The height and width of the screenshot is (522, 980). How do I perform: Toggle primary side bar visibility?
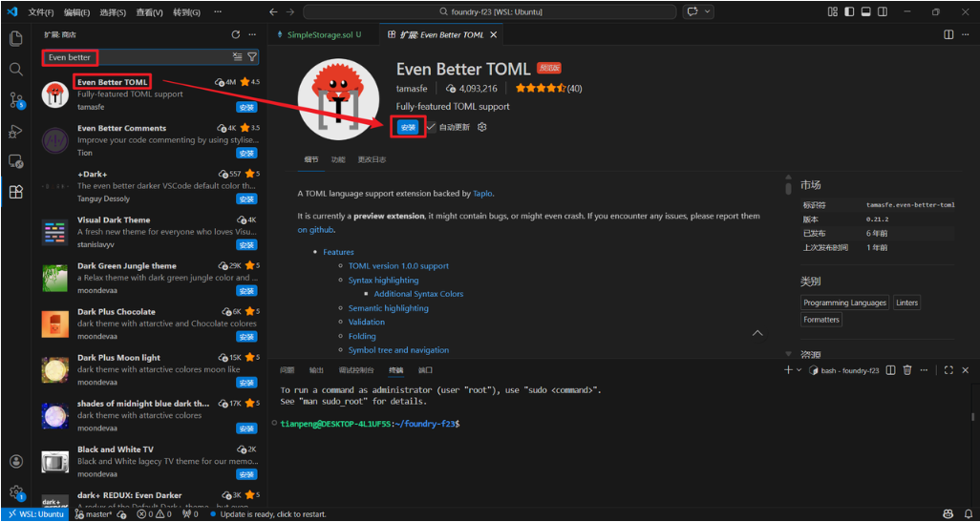849,11
